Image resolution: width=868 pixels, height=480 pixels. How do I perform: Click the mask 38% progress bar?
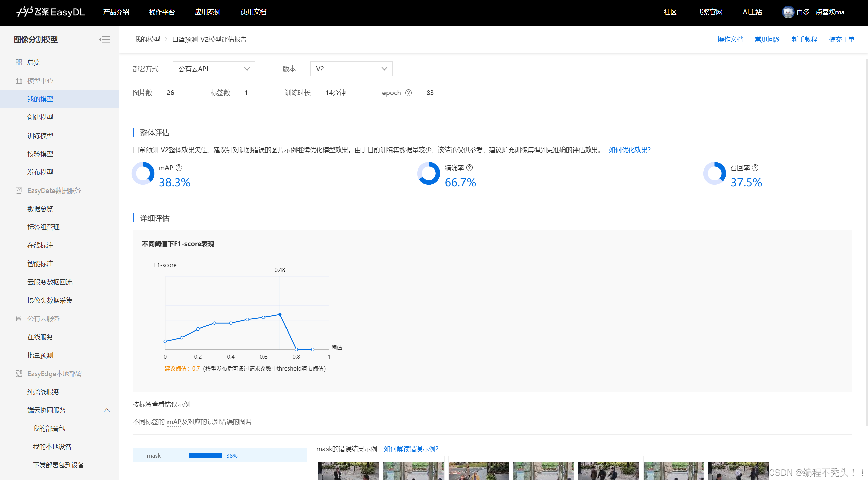[205, 455]
